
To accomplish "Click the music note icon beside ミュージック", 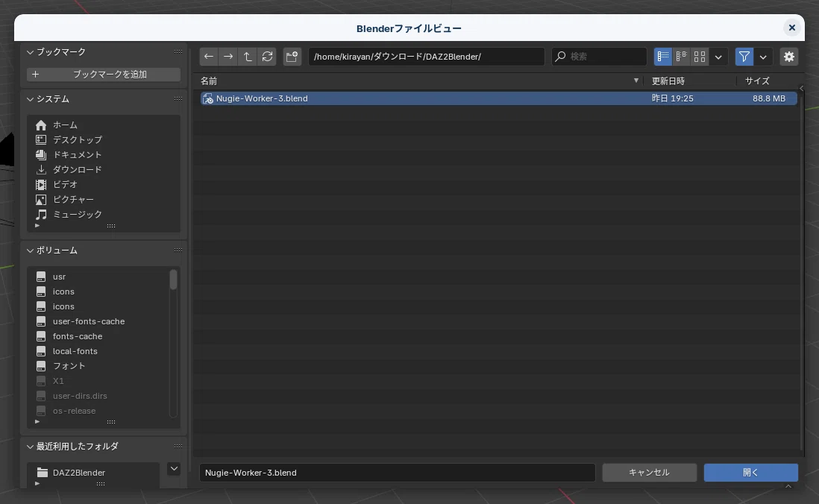I will [x=41, y=214].
